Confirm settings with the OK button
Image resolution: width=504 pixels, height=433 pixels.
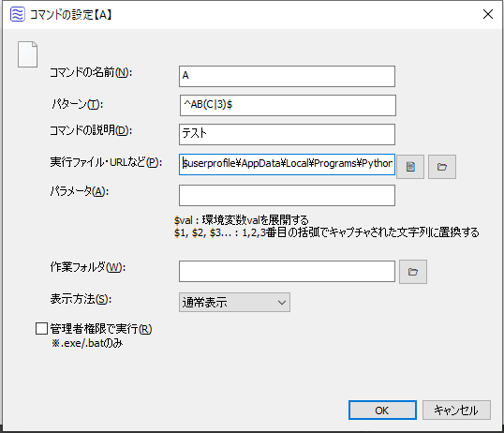[382, 411]
